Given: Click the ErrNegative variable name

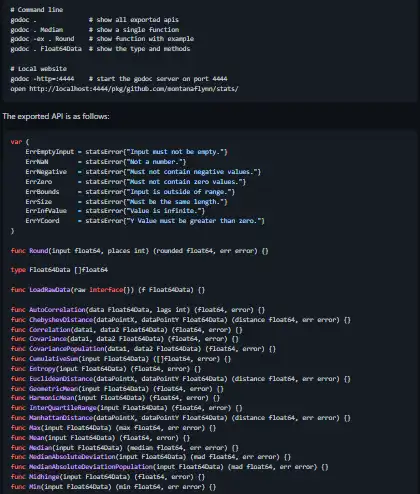Looking at the screenshot, I should 46,172.
